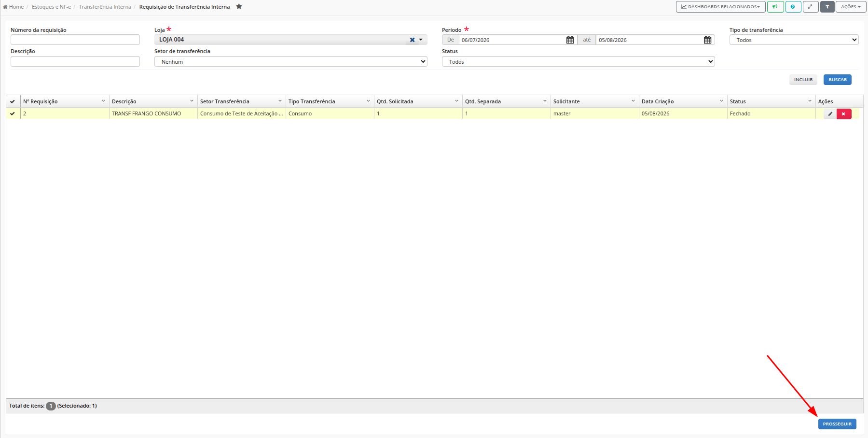Toggle select-all check in table header
The image size is (868, 438).
click(13, 101)
